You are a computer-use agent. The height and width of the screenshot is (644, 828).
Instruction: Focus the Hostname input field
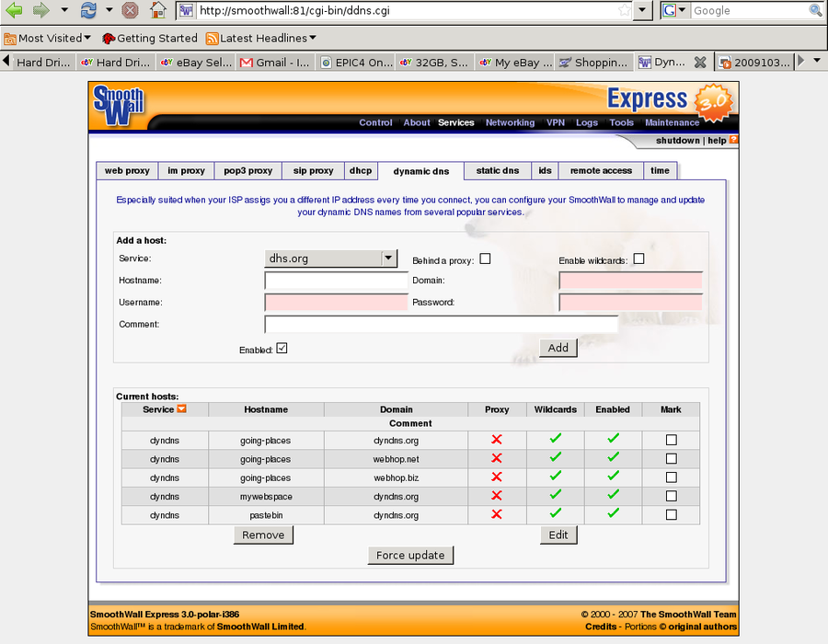(x=337, y=281)
